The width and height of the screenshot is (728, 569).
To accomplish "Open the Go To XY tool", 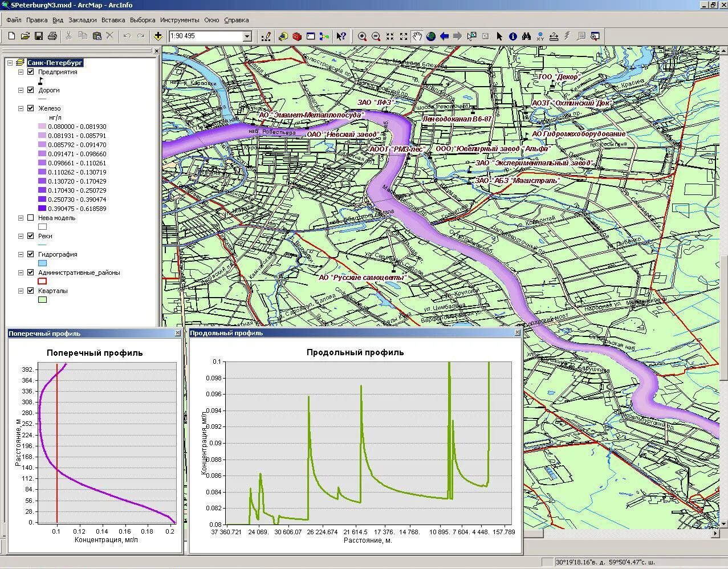I will point(540,36).
